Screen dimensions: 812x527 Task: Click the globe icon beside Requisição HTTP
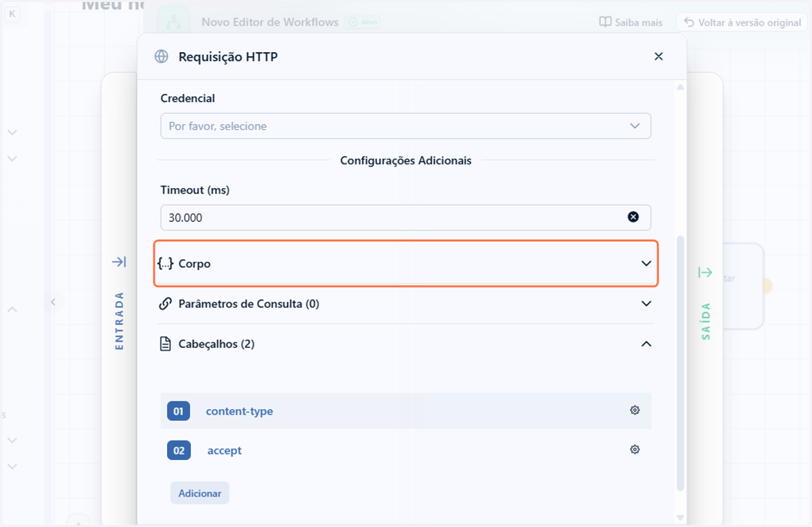click(x=161, y=57)
